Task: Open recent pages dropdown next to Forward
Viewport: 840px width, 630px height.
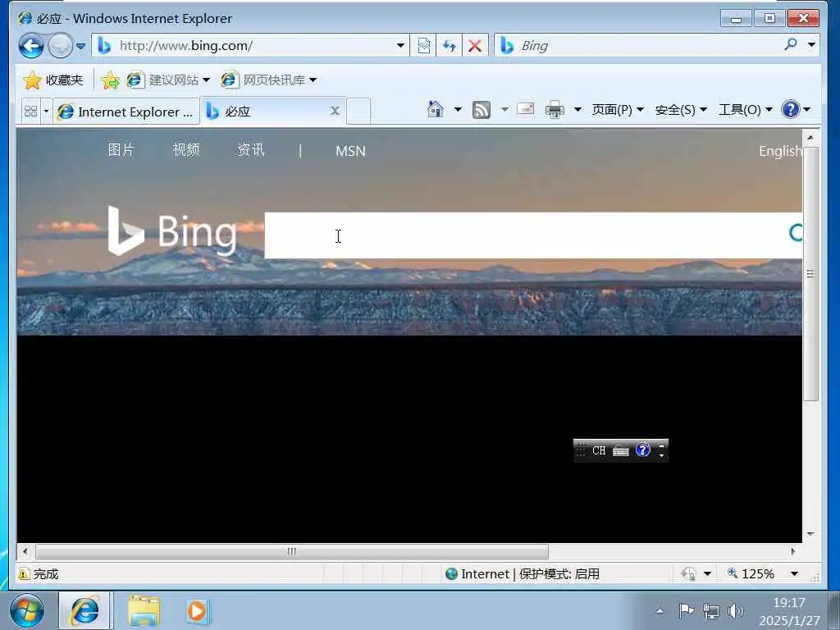Action: 80,46
